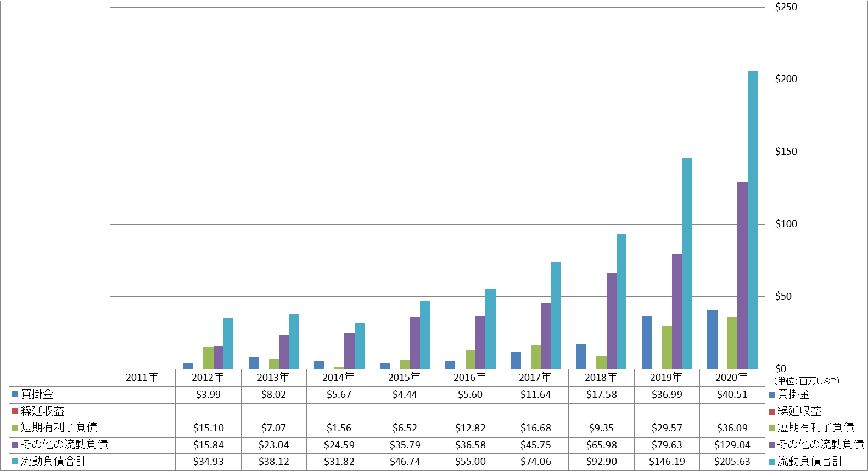Select the $45.75 cell
The width and height of the screenshot is (868, 471).
pyautogui.click(x=535, y=445)
